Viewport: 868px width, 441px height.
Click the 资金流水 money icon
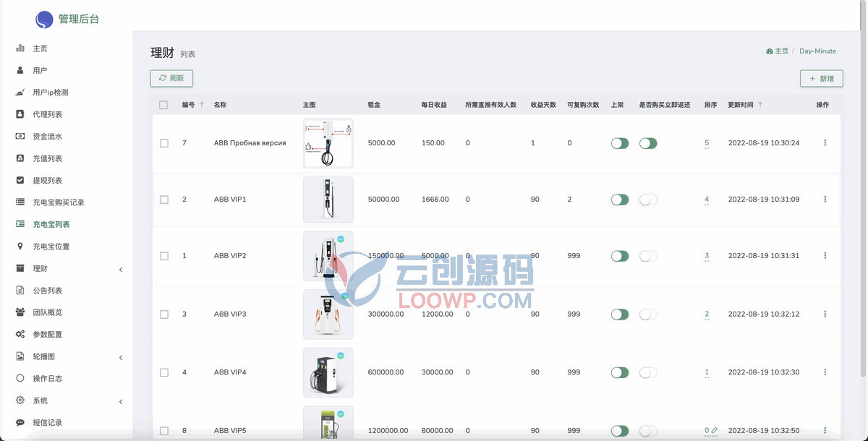[20, 137]
